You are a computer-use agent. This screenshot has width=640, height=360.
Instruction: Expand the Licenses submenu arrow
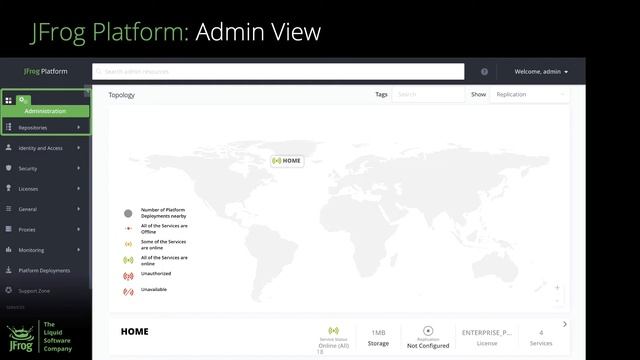78,189
